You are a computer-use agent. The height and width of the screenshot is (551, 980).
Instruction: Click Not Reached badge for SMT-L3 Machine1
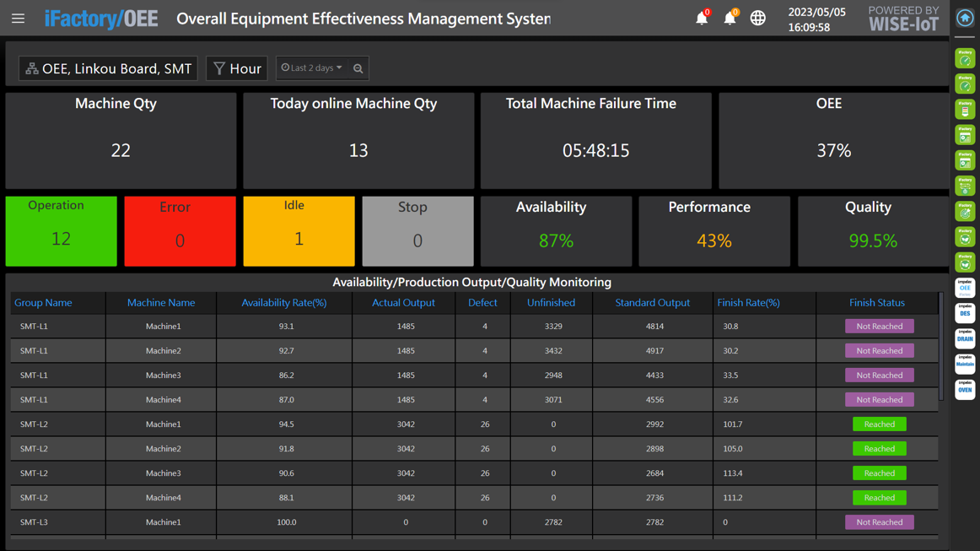[x=880, y=521]
